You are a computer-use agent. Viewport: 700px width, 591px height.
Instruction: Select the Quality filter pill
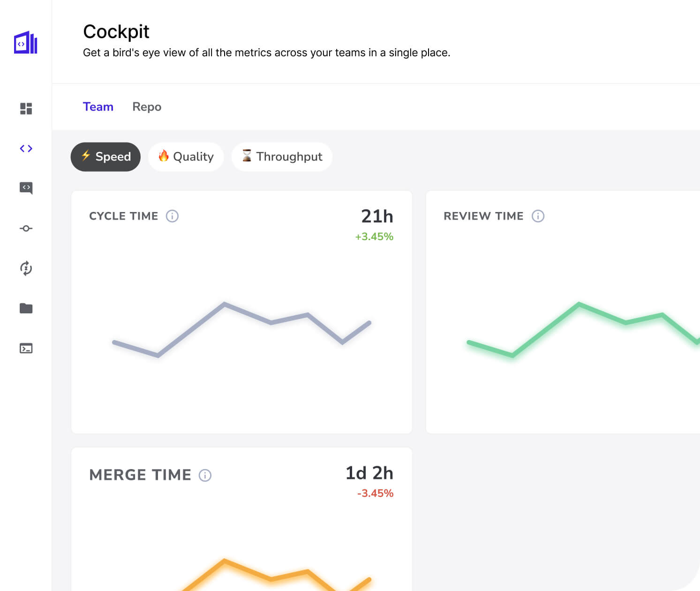[186, 157]
